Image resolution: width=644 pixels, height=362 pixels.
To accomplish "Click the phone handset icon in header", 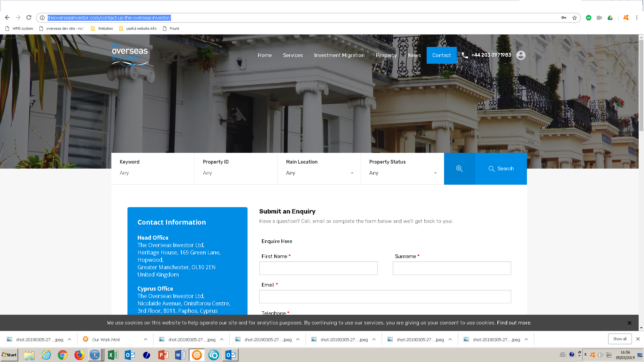I will [465, 55].
